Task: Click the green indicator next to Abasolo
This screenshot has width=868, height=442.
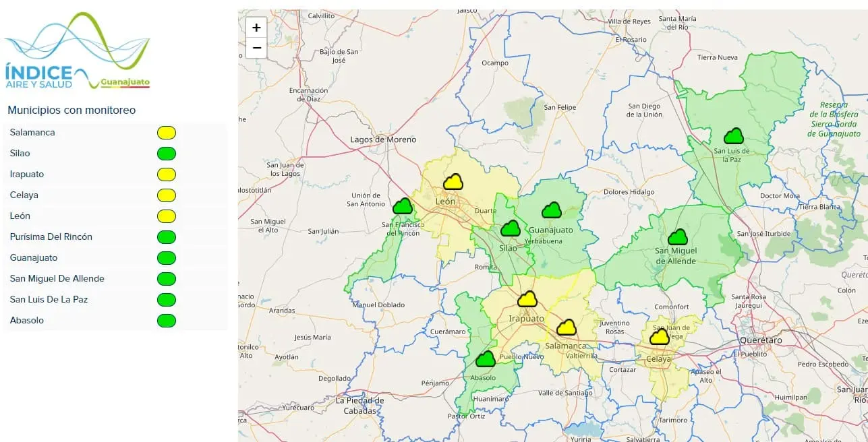Action: (x=166, y=321)
